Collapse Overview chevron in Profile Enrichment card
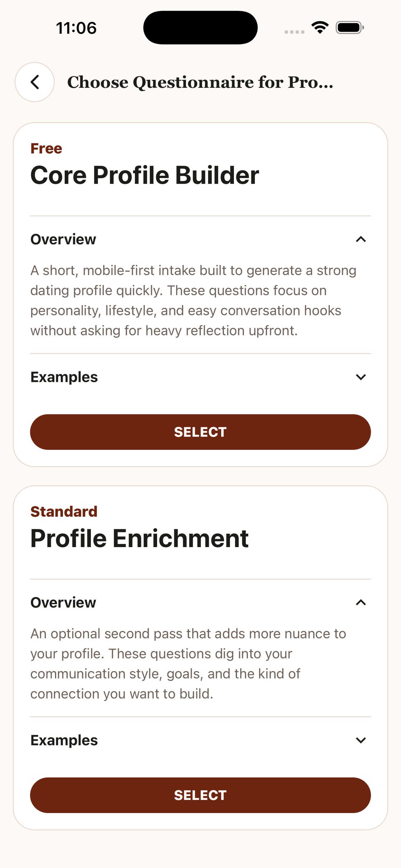This screenshot has height=868, width=401. pyautogui.click(x=361, y=602)
